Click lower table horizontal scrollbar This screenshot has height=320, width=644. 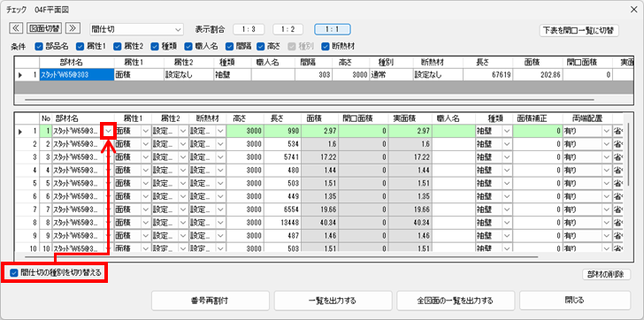click(x=281, y=257)
